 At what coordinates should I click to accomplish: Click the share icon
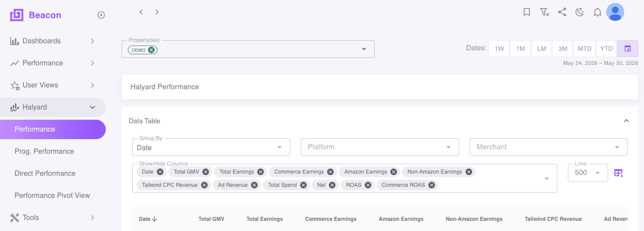(x=562, y=12)
